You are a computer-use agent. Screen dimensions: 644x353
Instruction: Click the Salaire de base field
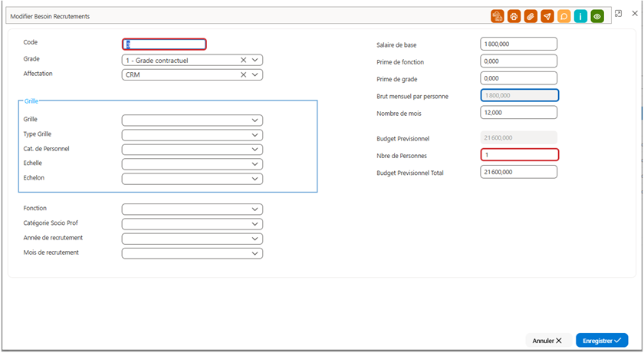tap(519, 44)
